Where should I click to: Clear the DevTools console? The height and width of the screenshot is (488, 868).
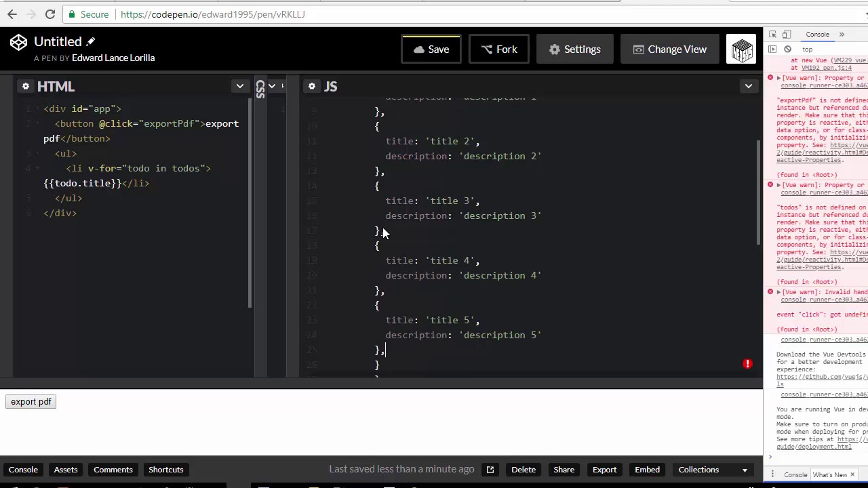[787, 49]
